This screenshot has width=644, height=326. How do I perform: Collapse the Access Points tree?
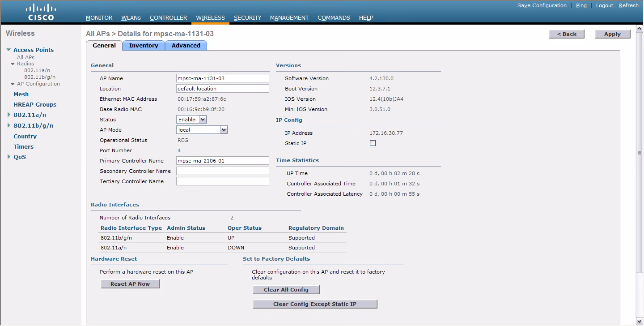(x=8, y=50)
